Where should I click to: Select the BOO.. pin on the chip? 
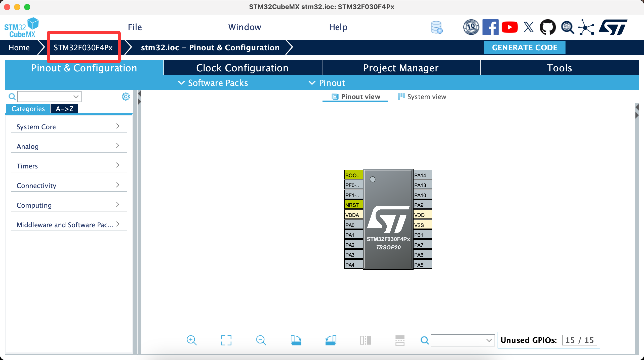(x=353, y=175)
